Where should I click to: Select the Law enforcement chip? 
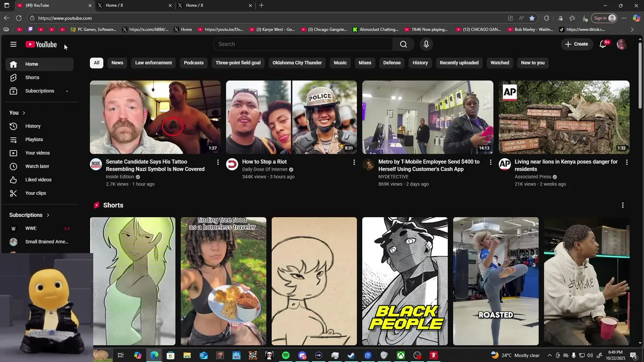tap(153, 63)
